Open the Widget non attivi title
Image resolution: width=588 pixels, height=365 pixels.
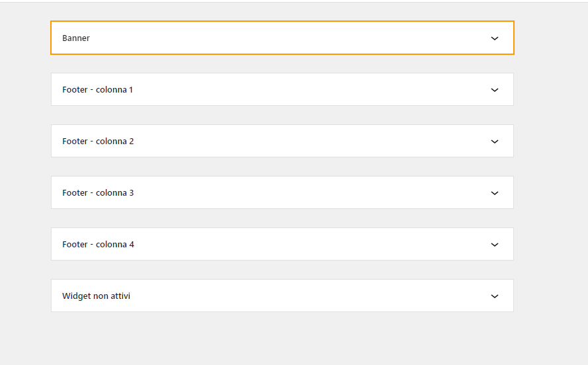(x=96, y=296)
